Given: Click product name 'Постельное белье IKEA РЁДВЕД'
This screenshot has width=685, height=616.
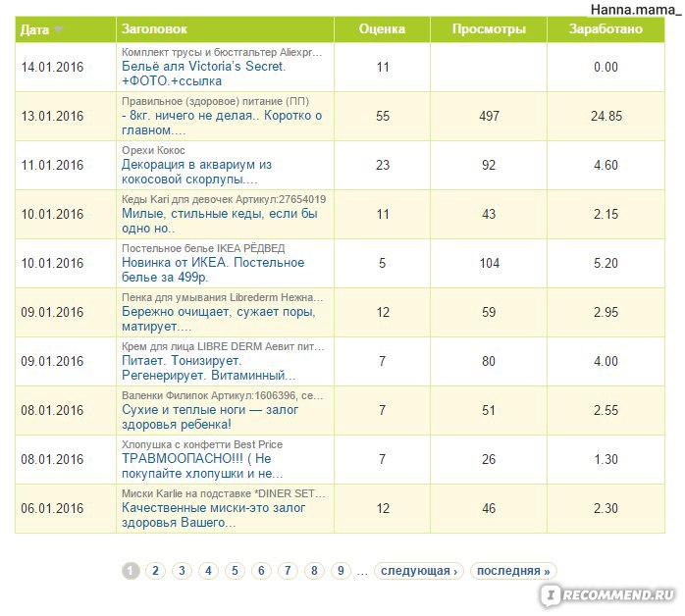Looking at the screenshot, I should pyautogui.click(x=203, y=248).
